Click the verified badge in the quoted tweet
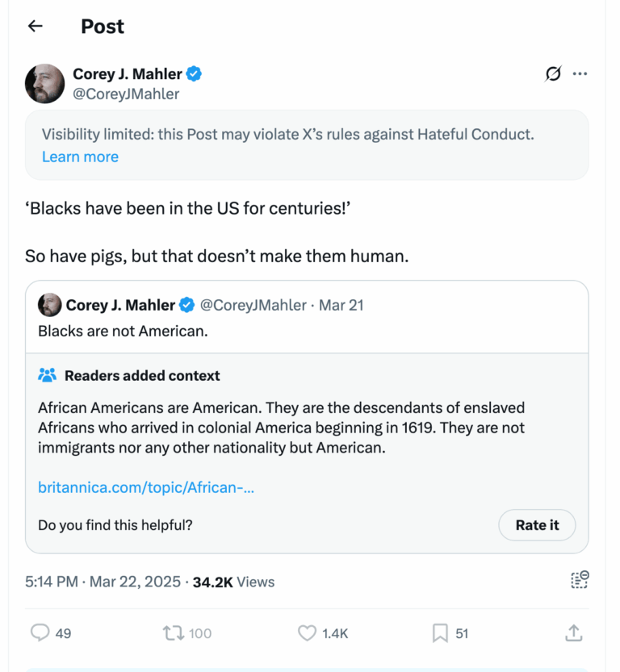This screenshot has height=672, width=620. (186, 305)
